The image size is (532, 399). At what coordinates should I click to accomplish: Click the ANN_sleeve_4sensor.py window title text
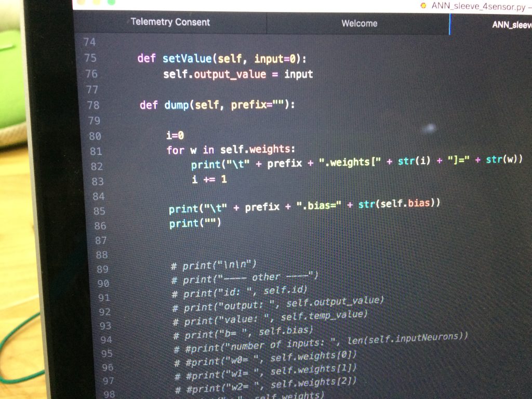pos(478,6)
